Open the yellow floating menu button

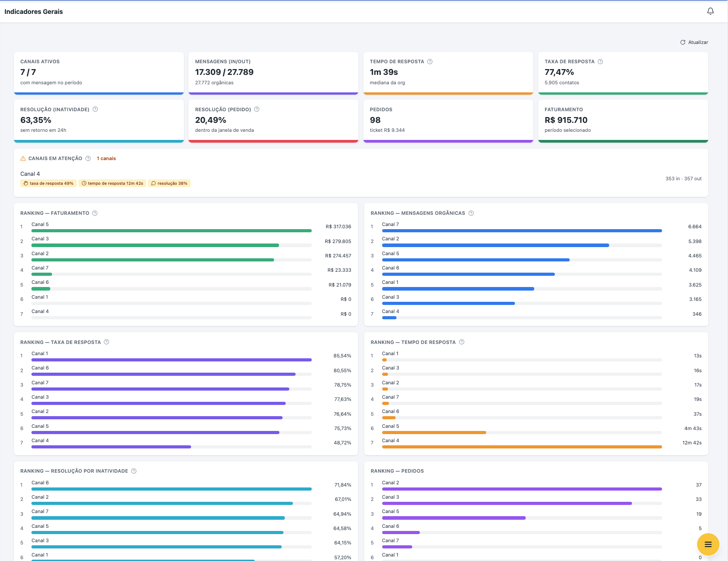coord(708,544)
